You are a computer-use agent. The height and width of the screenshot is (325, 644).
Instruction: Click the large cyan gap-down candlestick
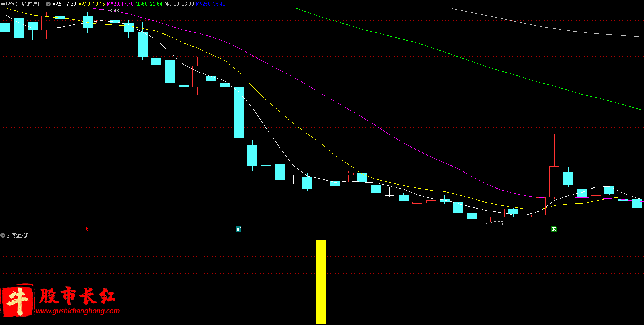239,113
